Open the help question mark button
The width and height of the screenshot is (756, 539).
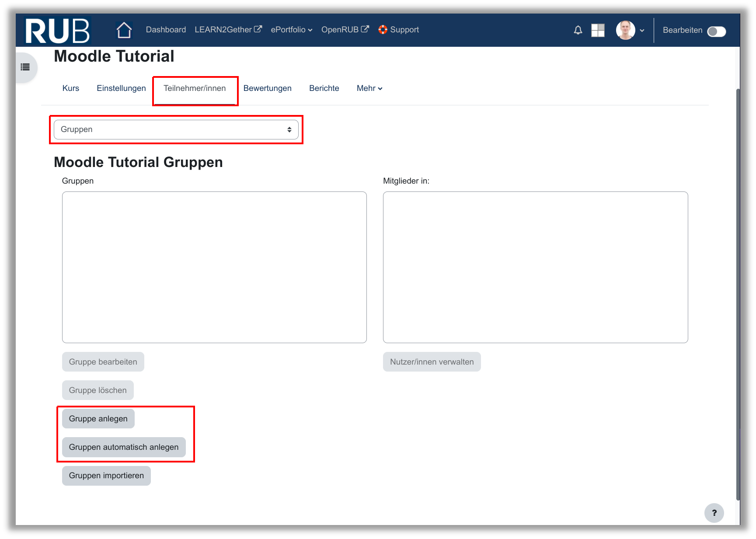[x=714, y=513]
